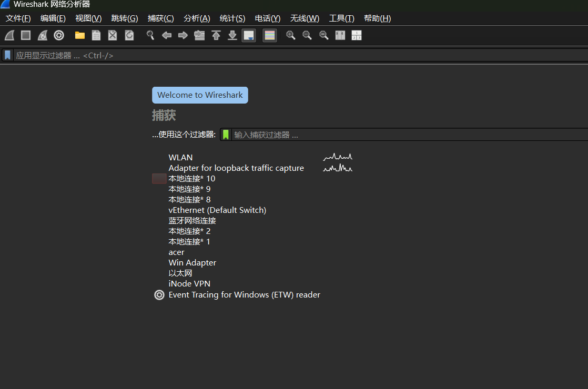Viewport: 588px width, 389px height.
Task: Select the 本地连接* 2 interface
Action: click(189, 231)
